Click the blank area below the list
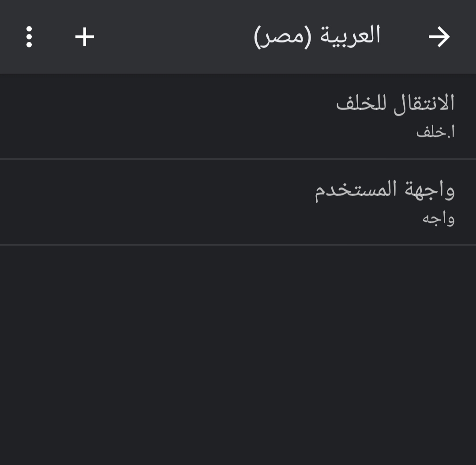Image resolution: width=476 pixels, height=465 pixels. click(x=238, y=353)
